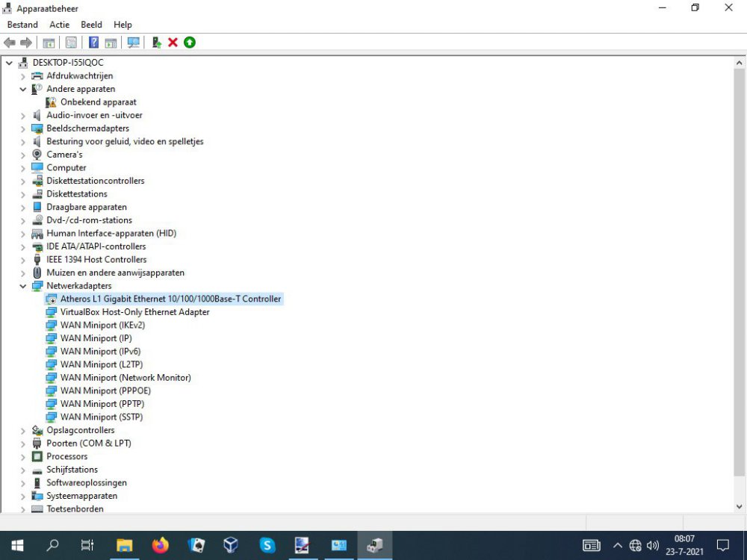Open the Actie menu
The image size is (747, 560).
[x=60, y=25]
